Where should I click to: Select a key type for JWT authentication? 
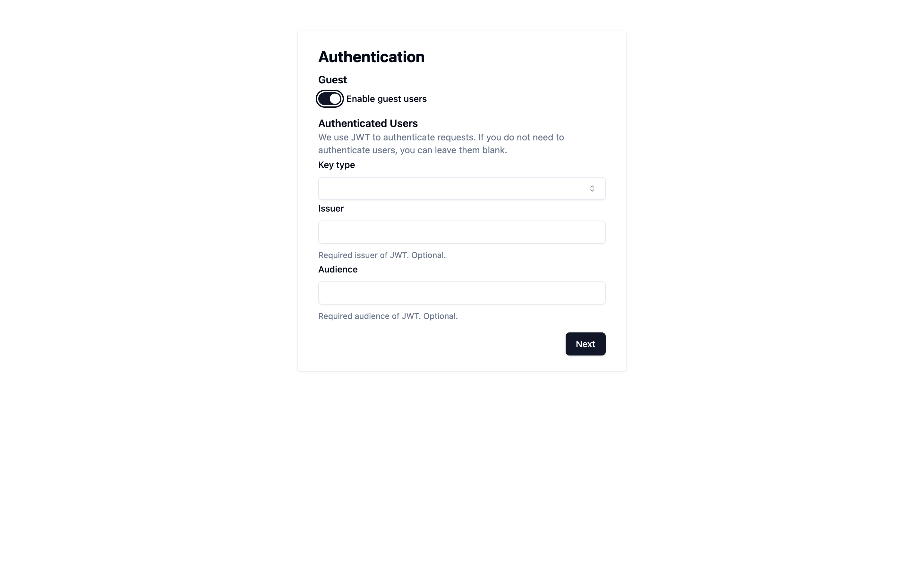(461, 188)
